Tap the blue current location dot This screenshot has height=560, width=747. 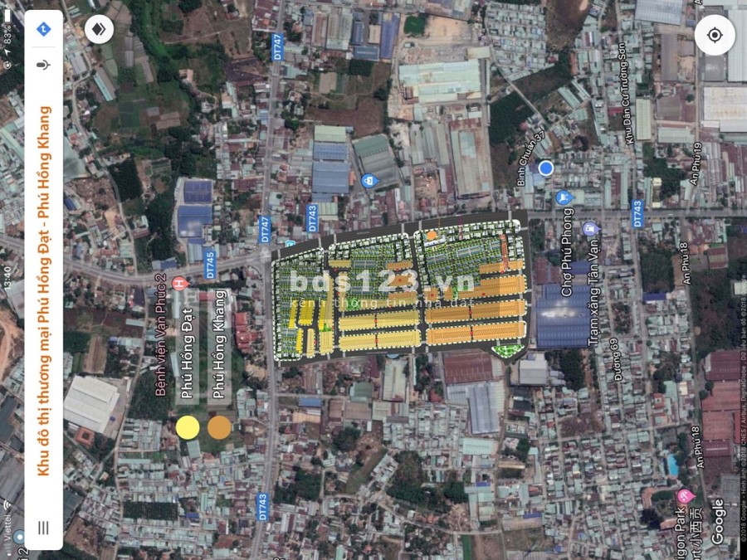(x=545, y=168)
